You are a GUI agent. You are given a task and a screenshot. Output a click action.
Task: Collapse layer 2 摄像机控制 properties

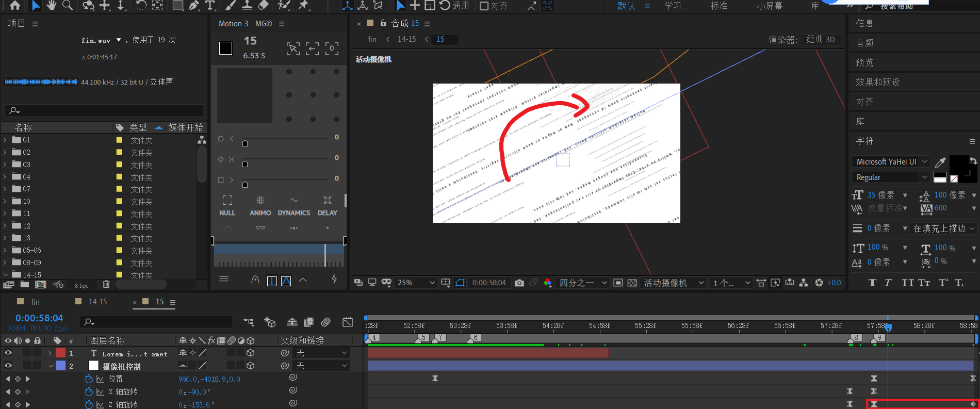51,366
